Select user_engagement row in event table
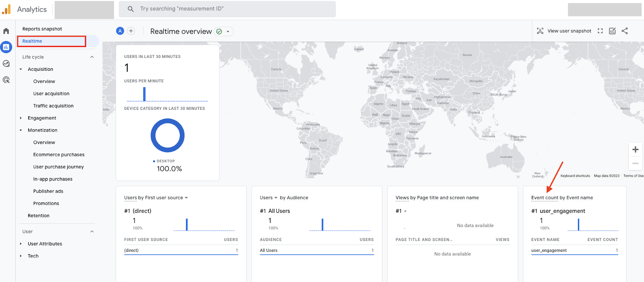 pyautogui.click(x=575, y=250)
